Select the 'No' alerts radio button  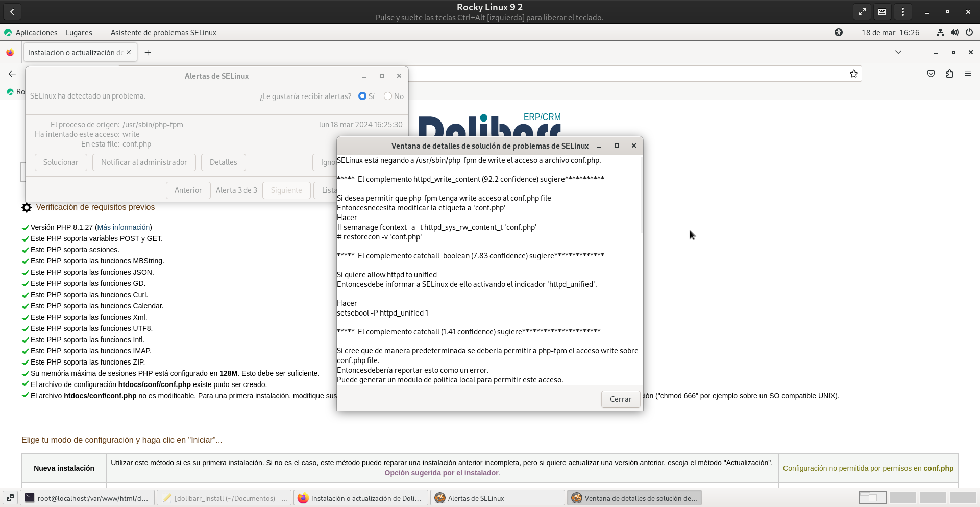click(x=388, y=96)
